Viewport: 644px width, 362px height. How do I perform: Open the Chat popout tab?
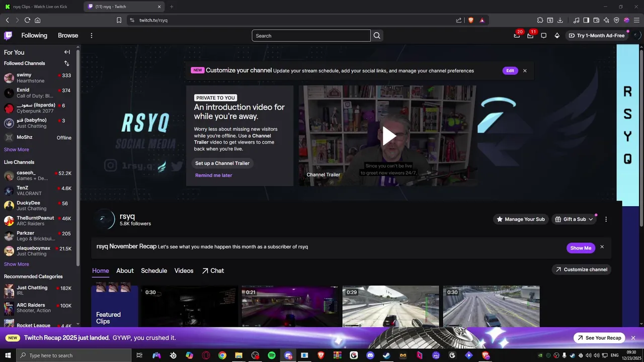(213, 270)
